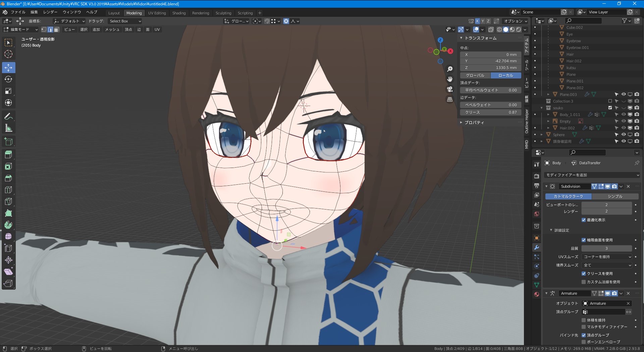Activate the Extrude Region tool
The height and width of the screenshot is (352, 644).
point(8,155)
